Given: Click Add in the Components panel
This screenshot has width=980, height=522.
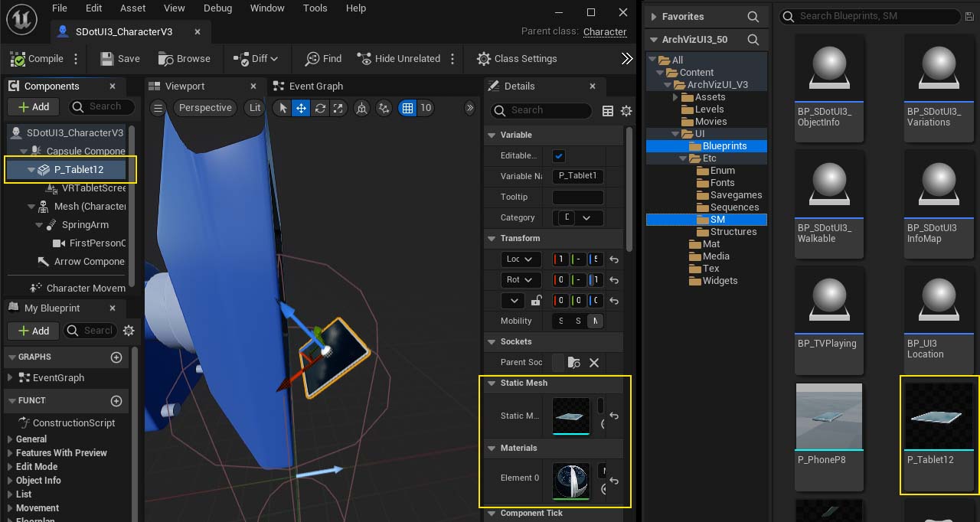Looking at the screenshot, I should click(x=33, y=107).
